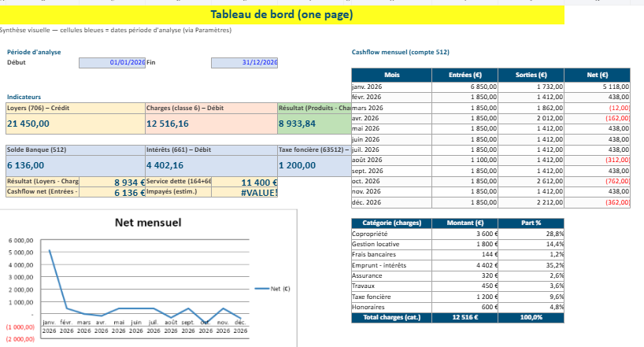
Task: Select the Début date cell 01/01/2026
Action: [113, 62]
